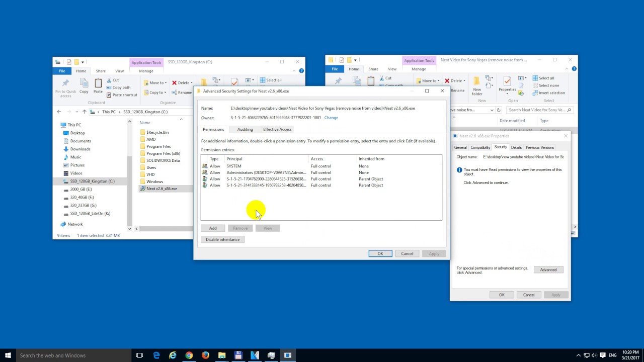Launch Firefox from the taskbar
Viewport: 644px width, 362px height.
[x=205, y=355]
